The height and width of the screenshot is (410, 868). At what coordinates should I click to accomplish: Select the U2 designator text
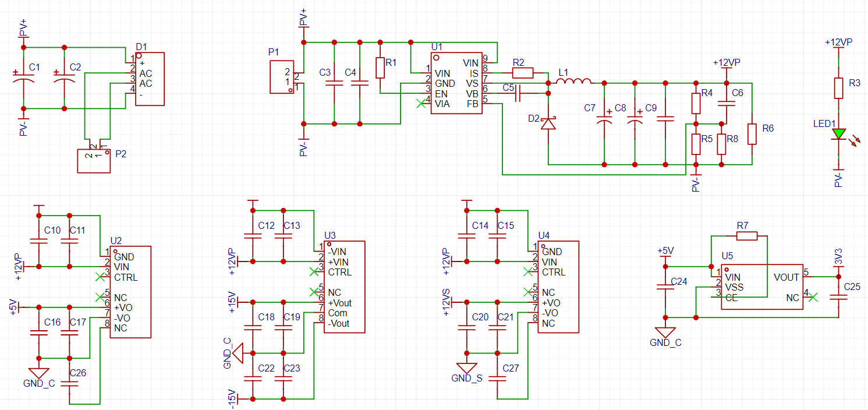116,241
